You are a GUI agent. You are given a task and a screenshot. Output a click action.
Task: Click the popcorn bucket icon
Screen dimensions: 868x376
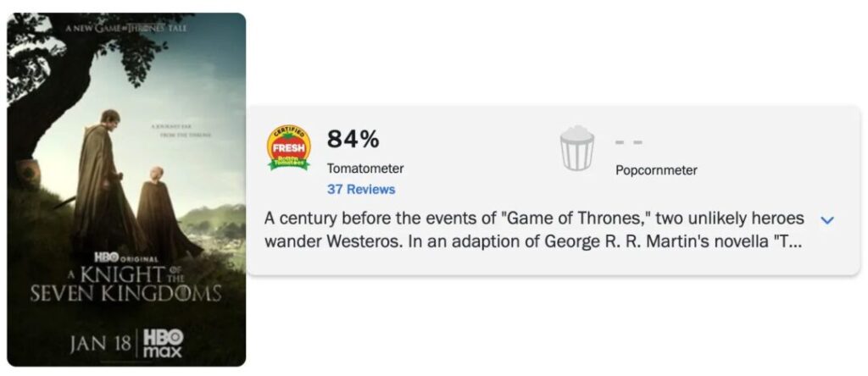577,148
